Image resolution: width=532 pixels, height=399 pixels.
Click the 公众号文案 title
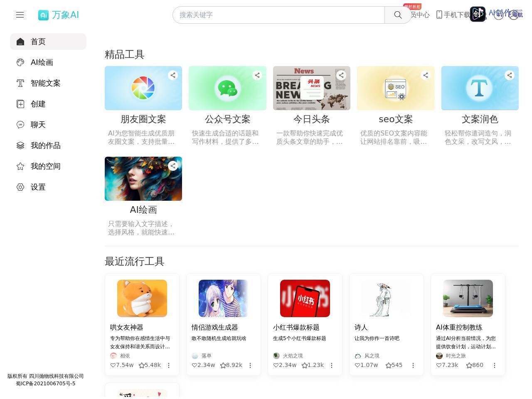point(227,119)
